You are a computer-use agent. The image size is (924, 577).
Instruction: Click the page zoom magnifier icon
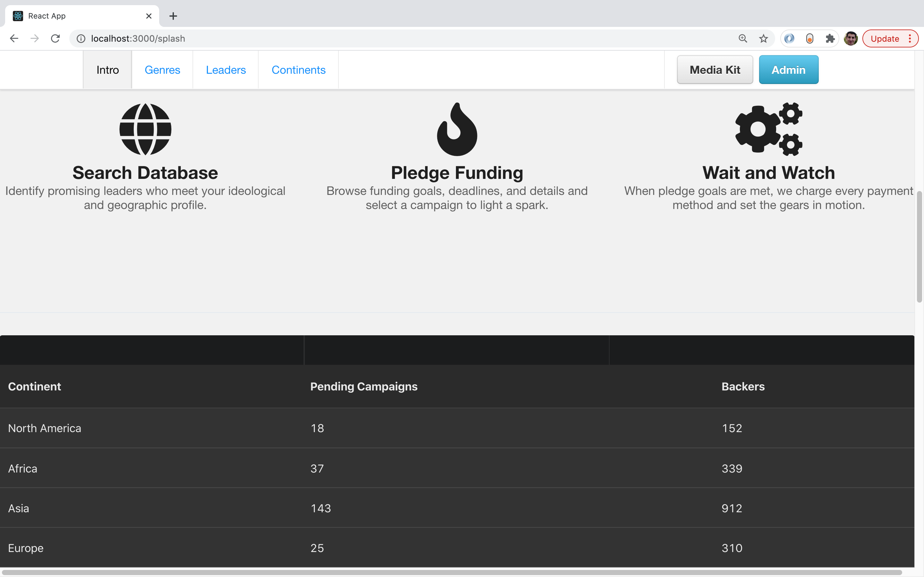(x=742, y=38)
